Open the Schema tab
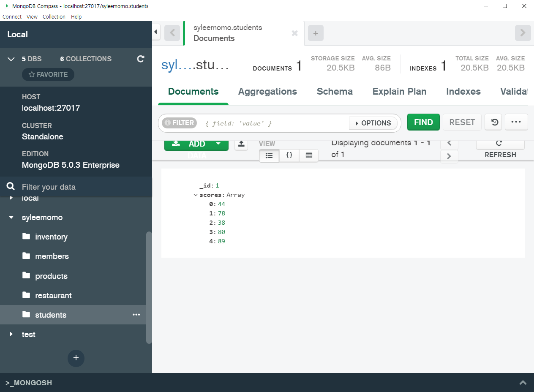This screenshot has width=534, height=392. (335, 92)
